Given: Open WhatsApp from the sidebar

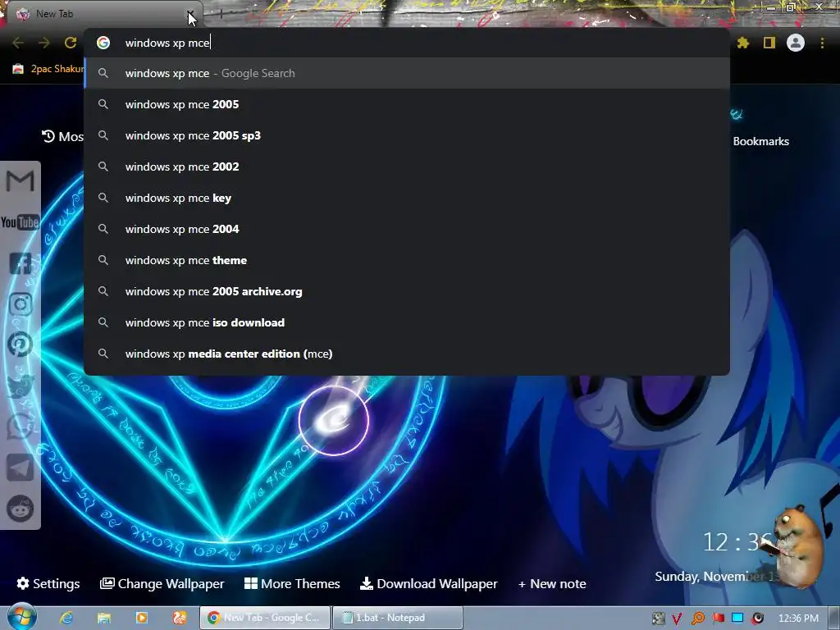Looking at the screenshot, I should tap(21, 427).
